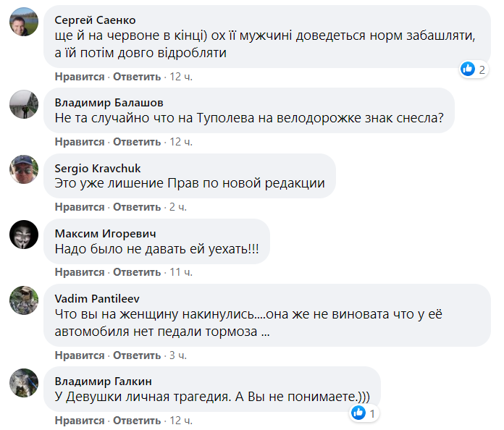Reply to Максим Игоревич's comment
504x430 pixels.
(136, 272)
